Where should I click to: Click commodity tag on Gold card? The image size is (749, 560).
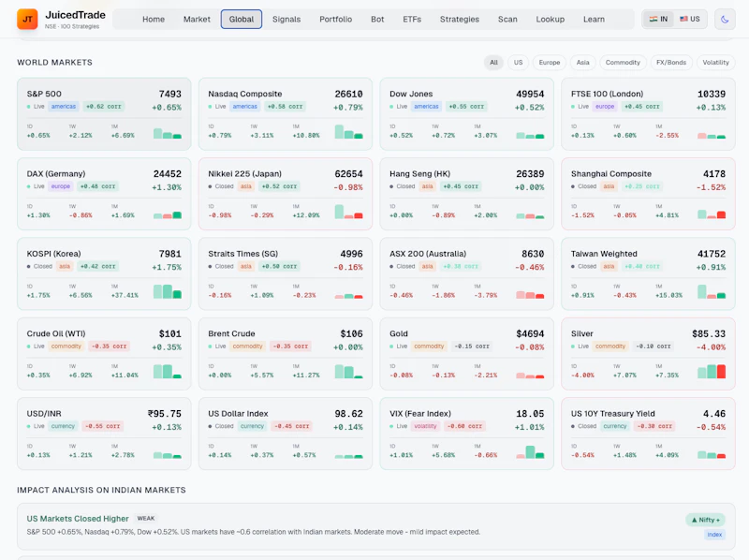click(x=429, y=346)
